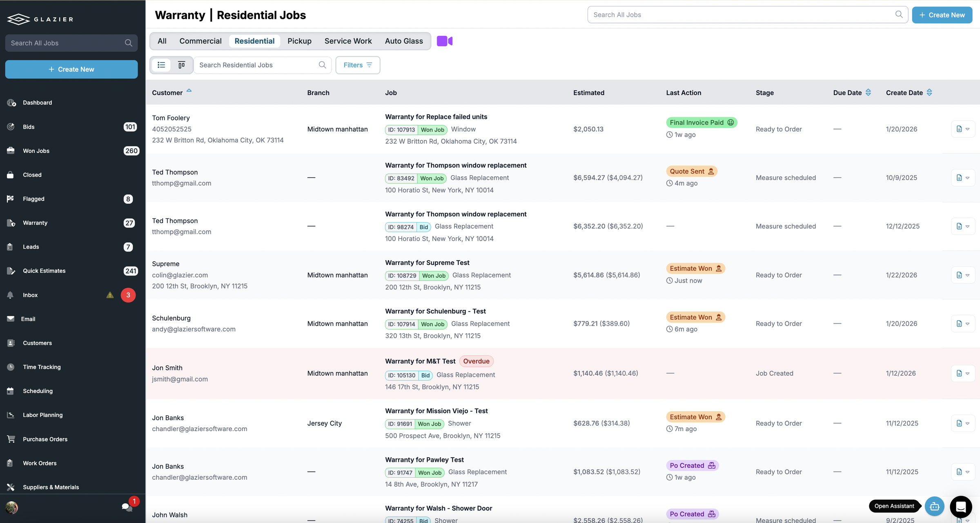
Task: Open Suppliers & Materials in the sidebar
Action: pyautogui.click(x=51, y=487)
